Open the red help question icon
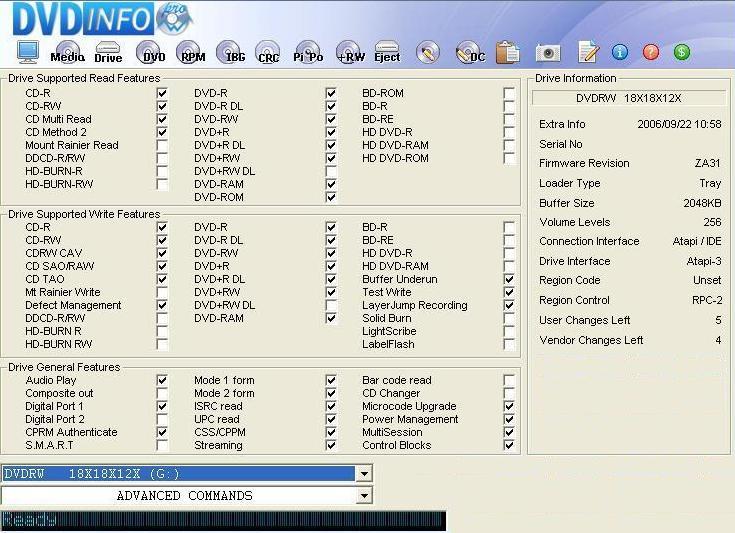735x533 pixels. point(651,52)
